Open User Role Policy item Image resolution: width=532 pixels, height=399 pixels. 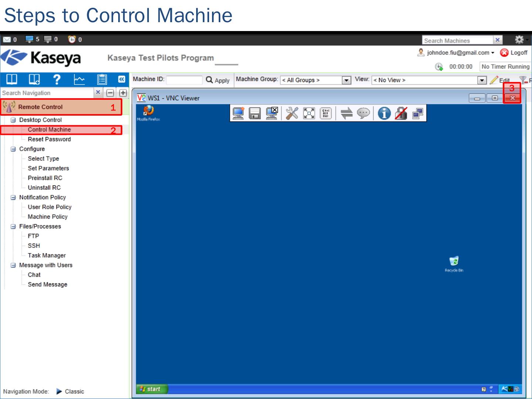(x=50, y=207)
